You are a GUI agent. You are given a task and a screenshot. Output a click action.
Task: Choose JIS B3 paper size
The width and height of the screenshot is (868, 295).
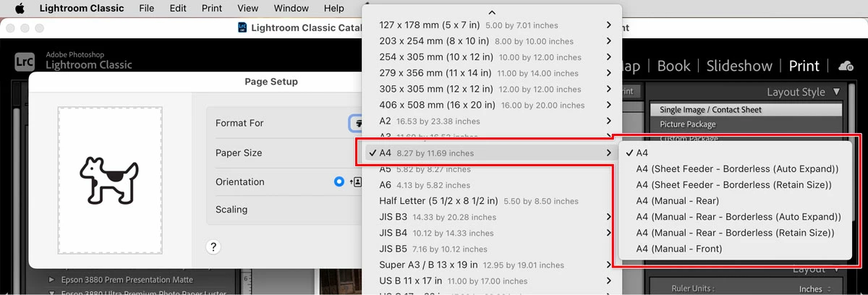click(493, 217)
